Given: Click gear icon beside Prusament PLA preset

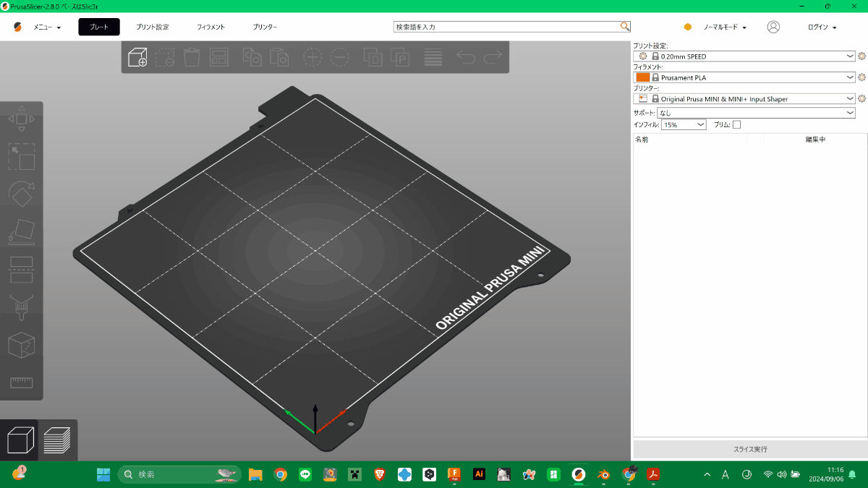Looking at the screenshot, I should click(861, 77).
